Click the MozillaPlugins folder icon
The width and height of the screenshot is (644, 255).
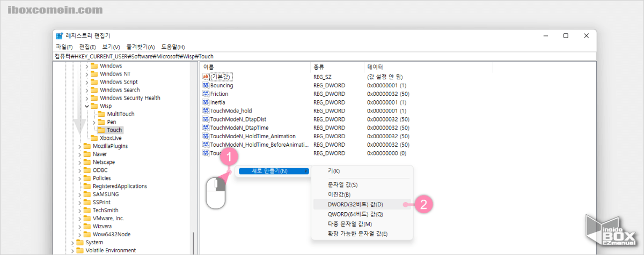click(87, 146)
